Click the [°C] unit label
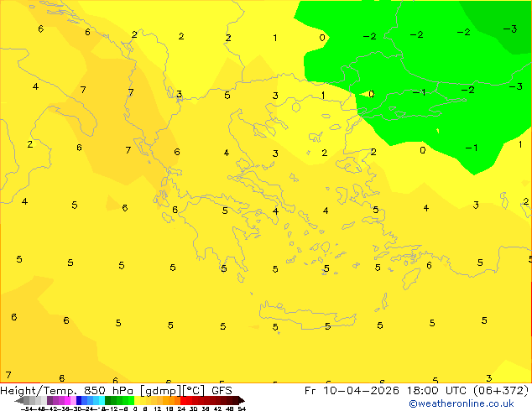The image size is (532, 411). 194,391
